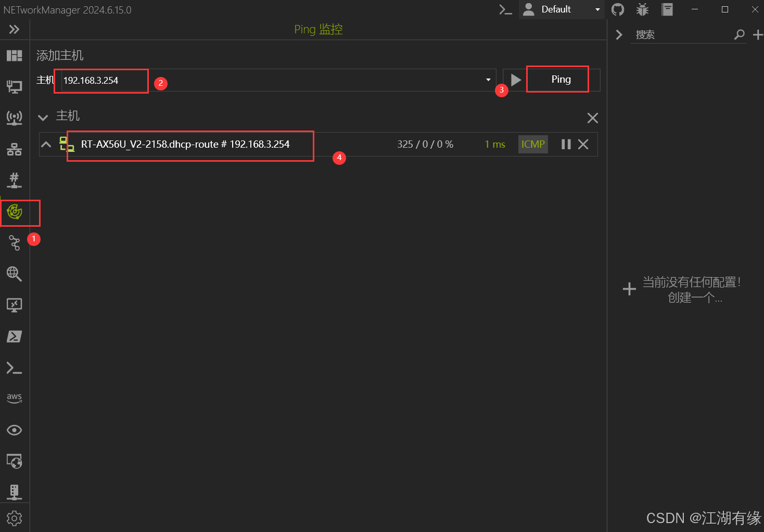
Task: Collapse the 主机 hosts section
Action: coord(43,117)
